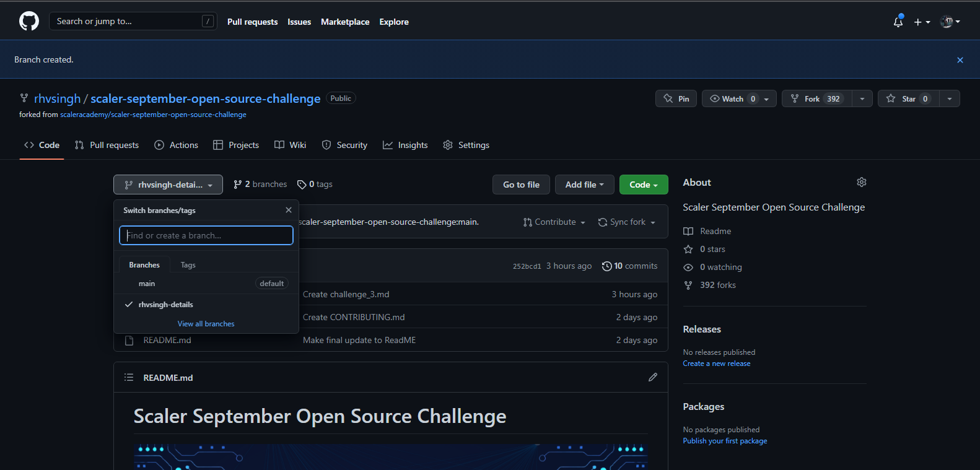980x470 pixels.
Task: Open the Sync fork dropdown
Action: pyautogui.click(x=626, y=222)
